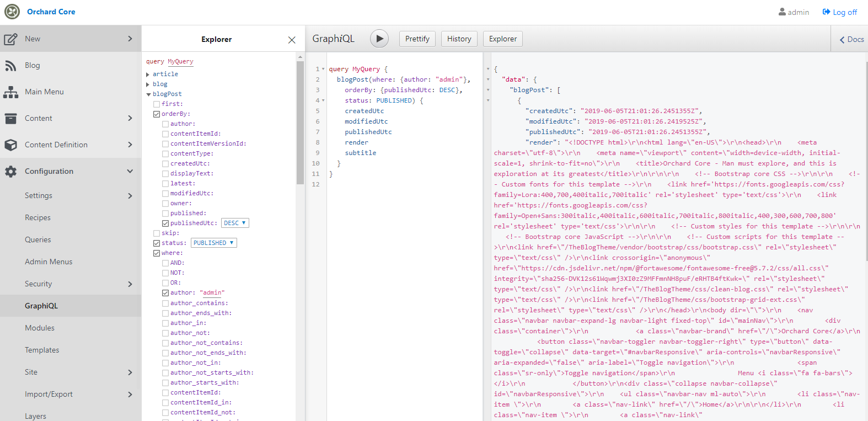Click the Explorer panel scrollbar thumb
868x421 pixels.
[300, 122]
